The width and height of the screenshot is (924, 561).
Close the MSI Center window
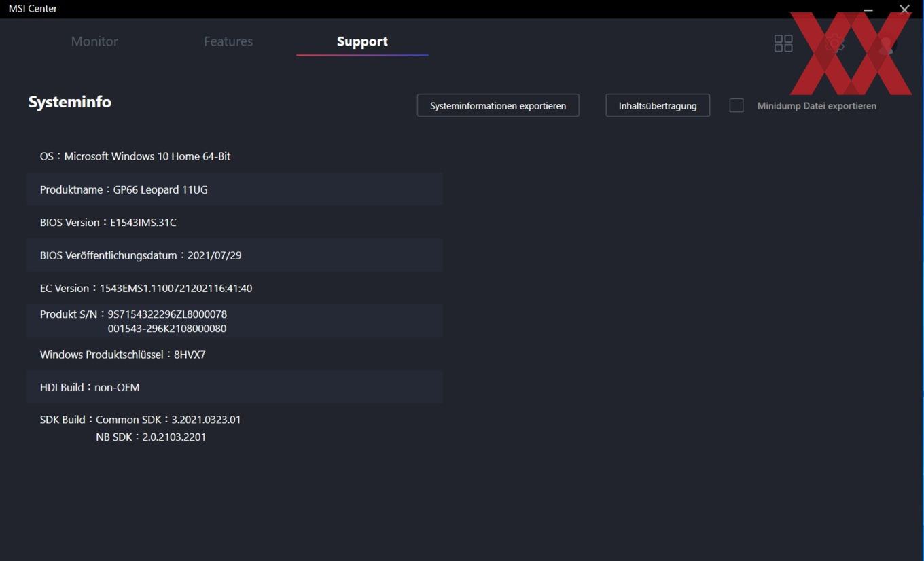pos(904,10)
